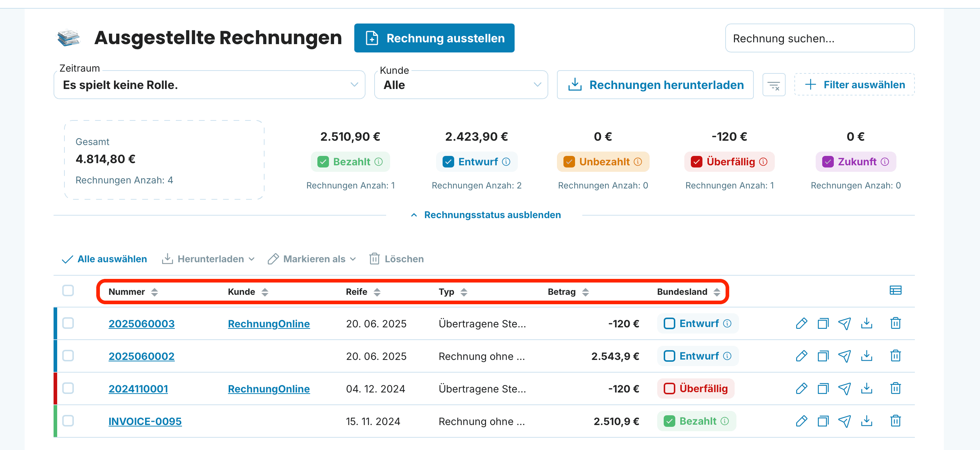Click the info icon next to Bezahlt status
This screenshot has width=980, height=450.
[379, 162]
